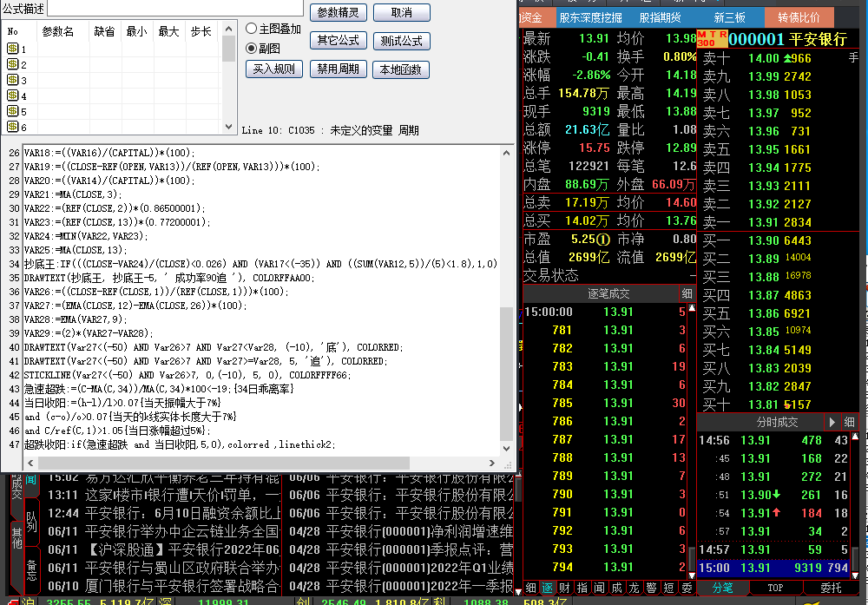Click the up arrow of 分时成交 list scrollbar
This screenshot has height=605, width=868.
pos(855,437)
